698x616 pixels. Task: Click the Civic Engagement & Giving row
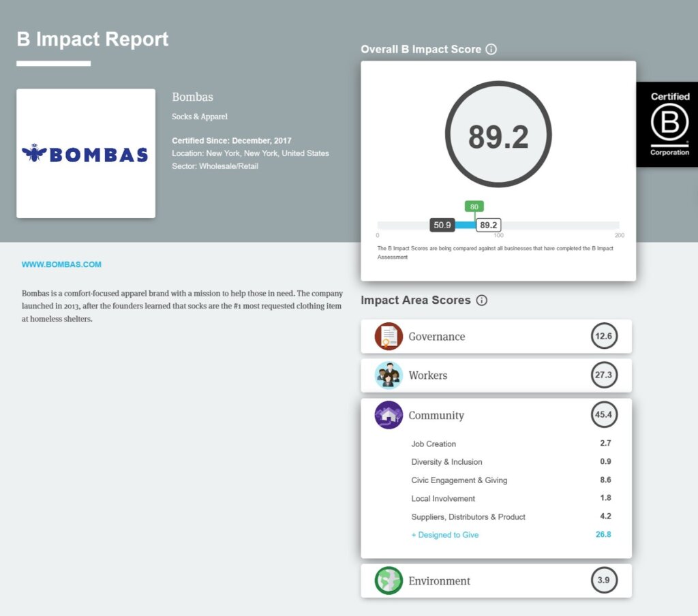coord(511,480)
